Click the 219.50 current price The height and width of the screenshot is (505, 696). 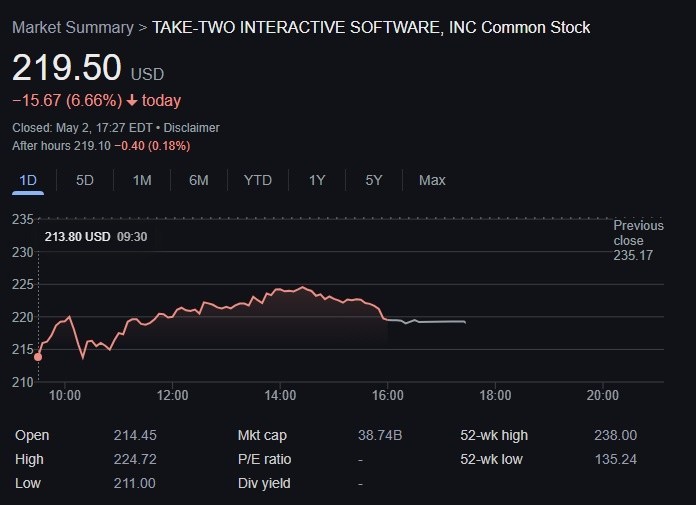pos(67,67)
